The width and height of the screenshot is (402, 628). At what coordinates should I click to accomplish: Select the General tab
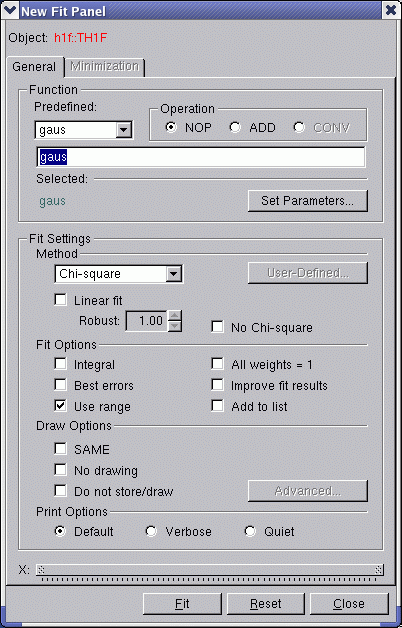click(34, 66)
